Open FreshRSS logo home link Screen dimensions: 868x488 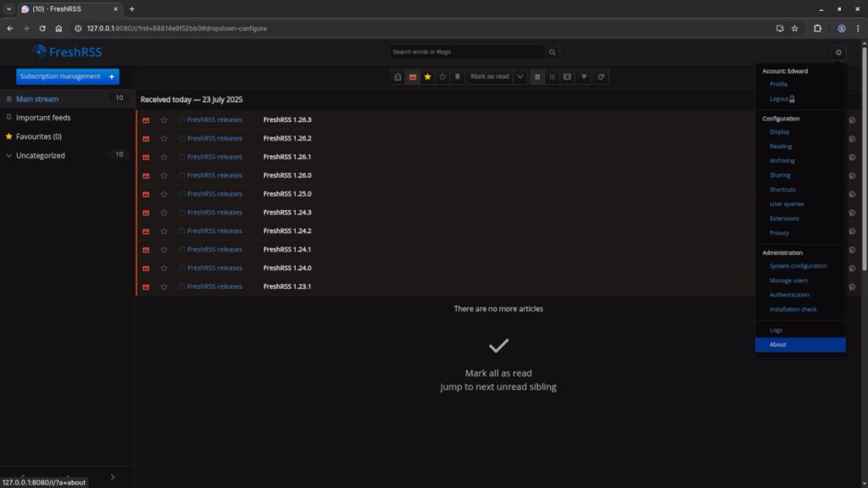[x=66, y=52]
